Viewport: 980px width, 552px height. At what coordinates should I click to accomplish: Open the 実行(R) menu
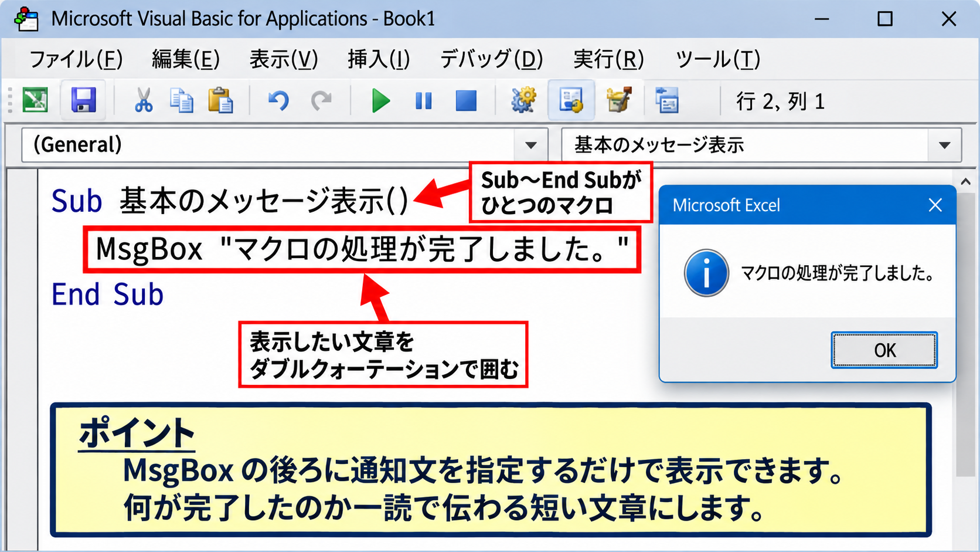pos(608,59)
